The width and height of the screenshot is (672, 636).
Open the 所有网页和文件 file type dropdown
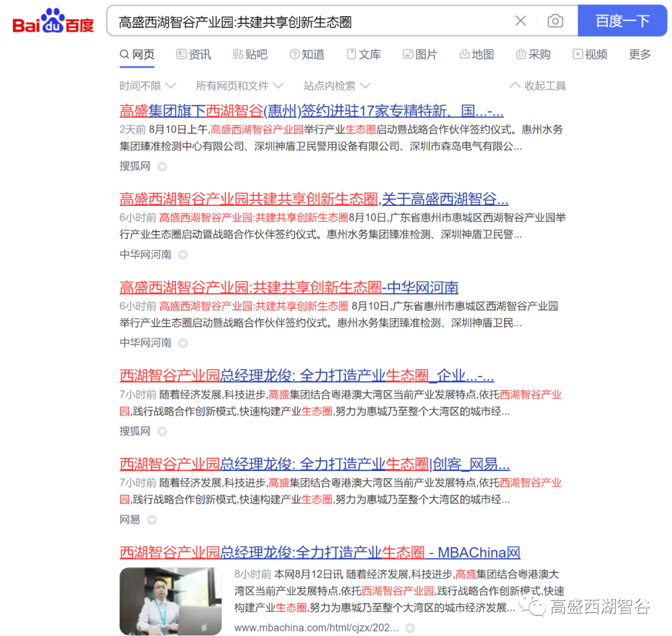(x=240, y=86)
